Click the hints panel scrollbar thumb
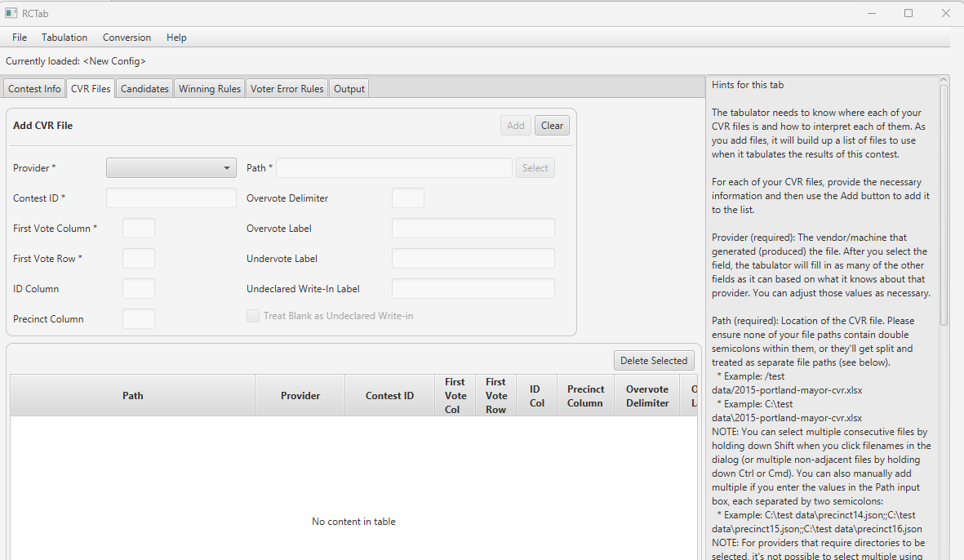 click(x=944, y=205)
